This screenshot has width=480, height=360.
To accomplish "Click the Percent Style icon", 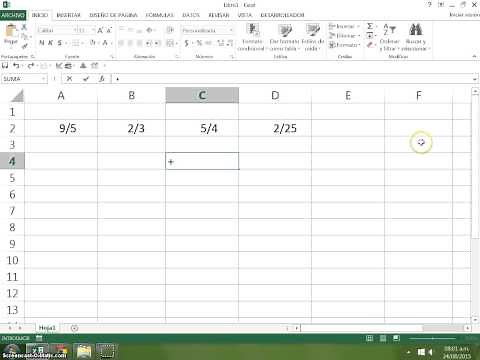I will (199, 43).
